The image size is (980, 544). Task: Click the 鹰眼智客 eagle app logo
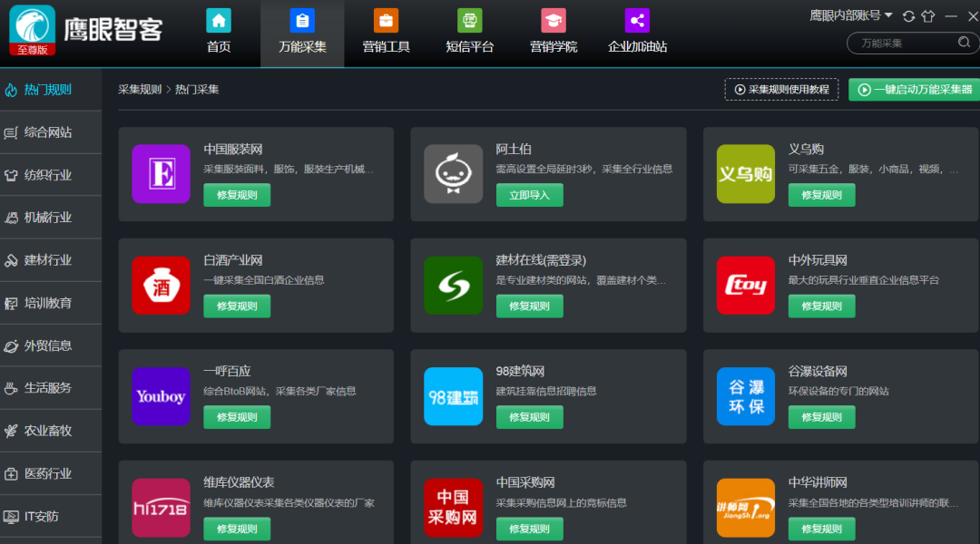(x=33, y=30)
